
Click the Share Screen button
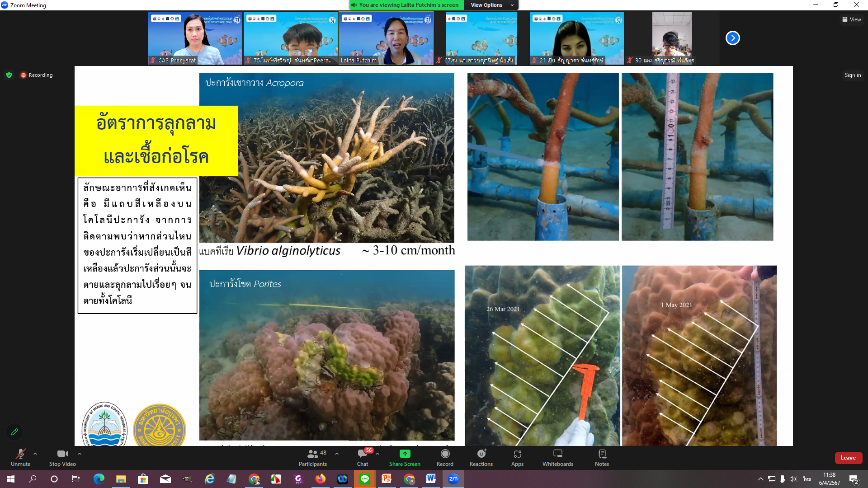coord(405,457)
